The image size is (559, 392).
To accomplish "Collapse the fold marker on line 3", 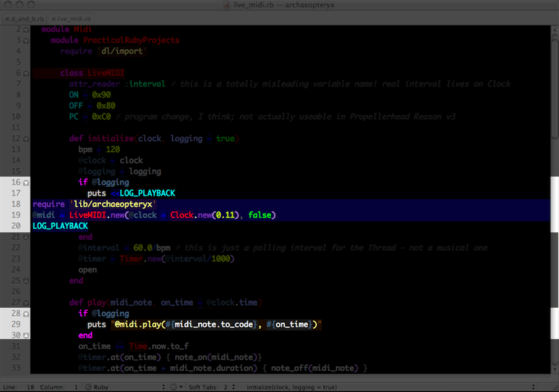I will 26,41.
